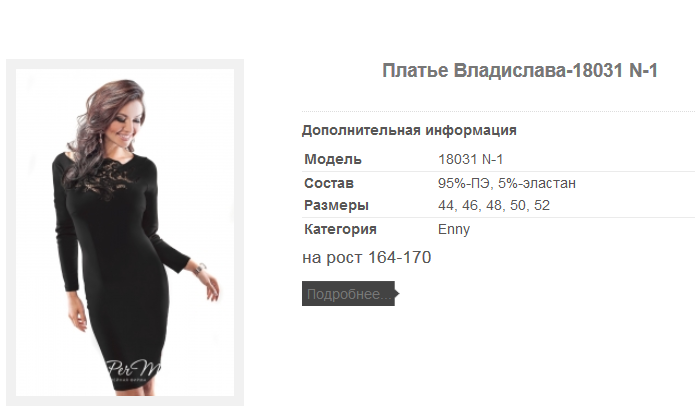Screen dimensions: 695x406
Task: Click the bracelet on the model's wrist
Action: pyautogui.click(x=200, y=269)
